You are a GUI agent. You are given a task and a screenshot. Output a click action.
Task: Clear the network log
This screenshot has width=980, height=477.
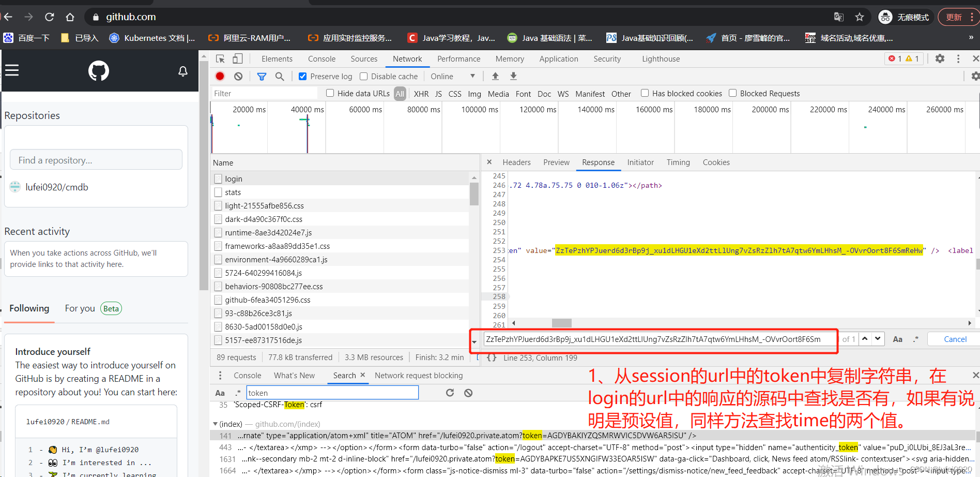238,76
